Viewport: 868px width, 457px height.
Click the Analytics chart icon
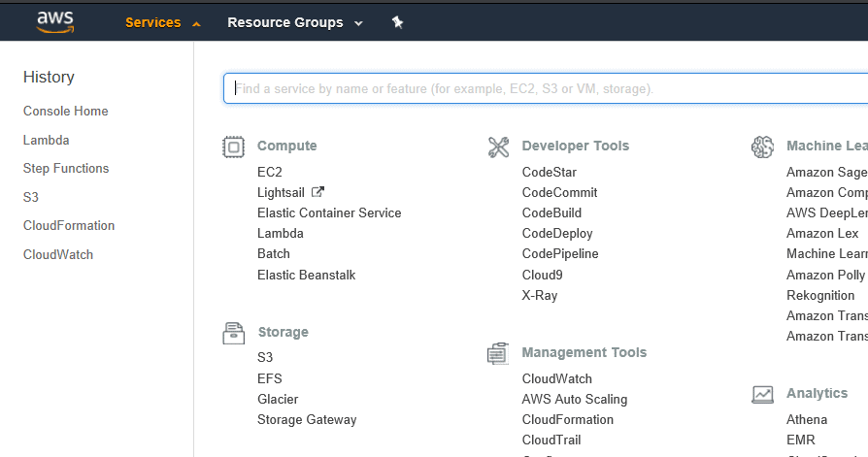pyautogui.click(x=762, y=394)
